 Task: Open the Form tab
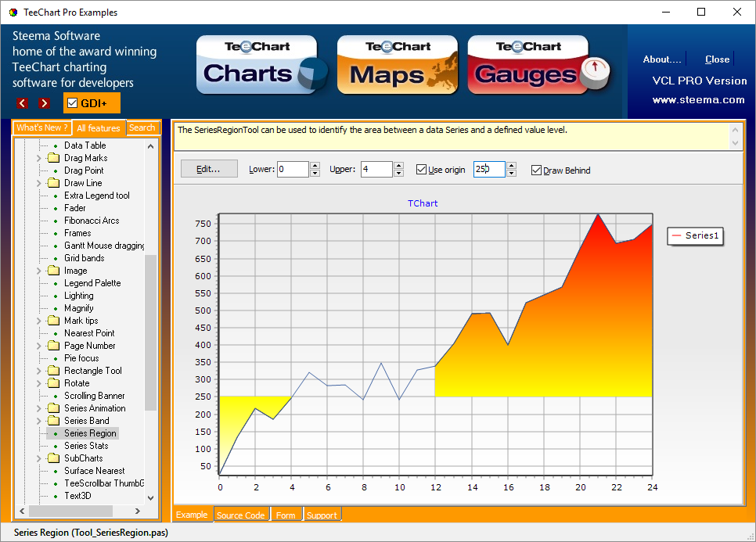coord(286,515)
